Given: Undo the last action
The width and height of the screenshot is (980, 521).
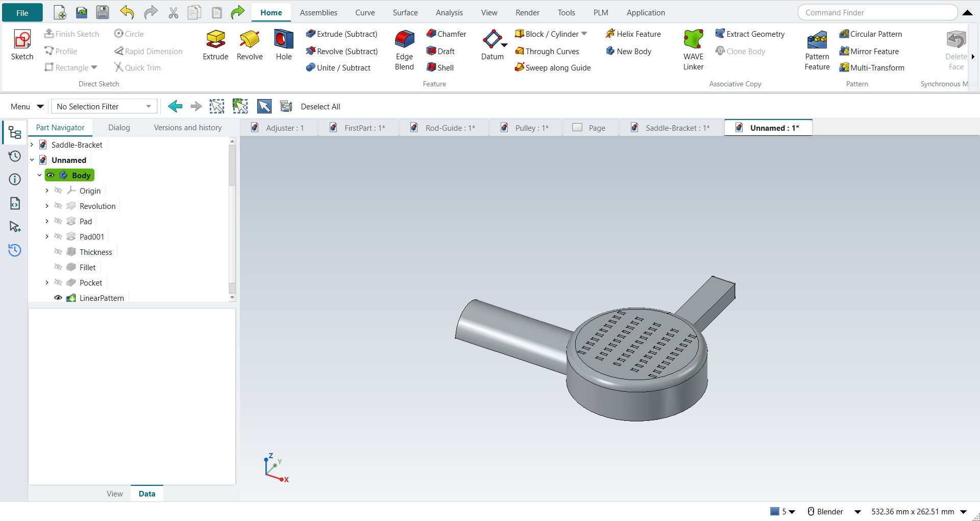Looking at the screenshot, I should click(x=127, y=12).
